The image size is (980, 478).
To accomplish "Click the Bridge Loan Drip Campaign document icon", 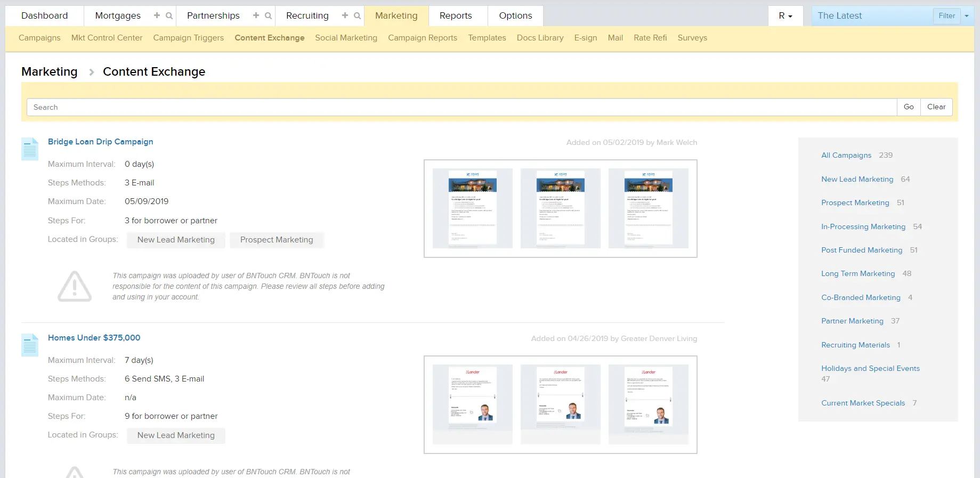I will pyautogui.click(x=30, y=149).
